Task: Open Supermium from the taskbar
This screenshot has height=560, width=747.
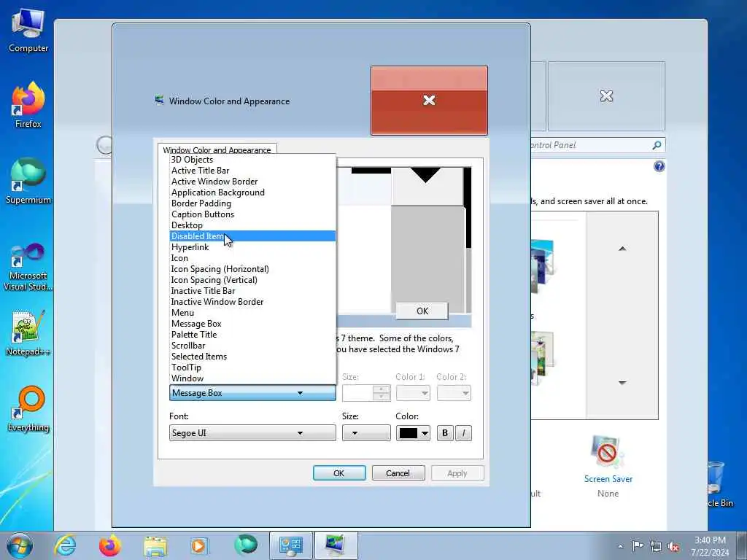Action: tap(246, 545)
